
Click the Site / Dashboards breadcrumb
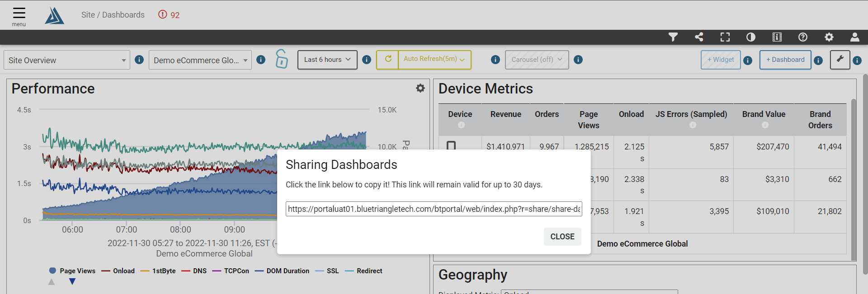point(113,15)
